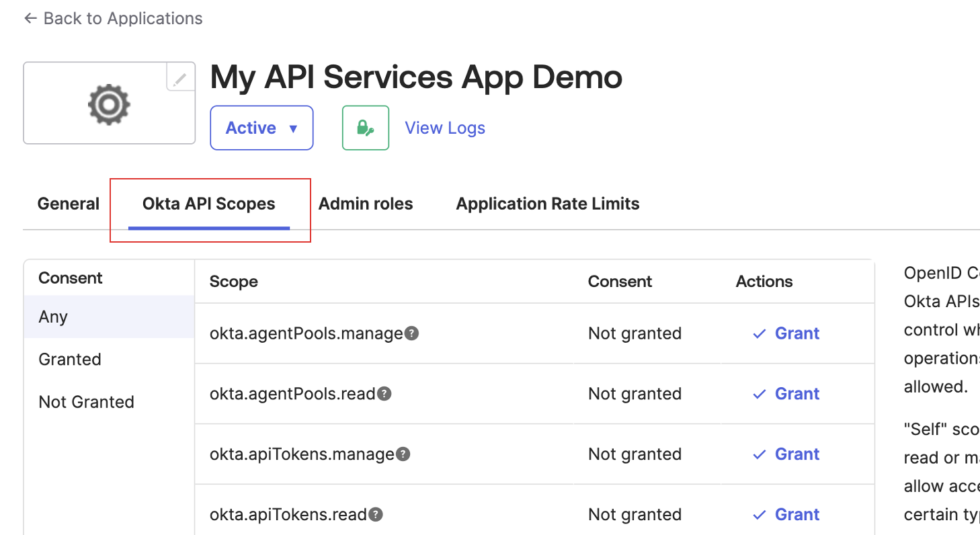Click help icon next to okta.apiTokens.read
This screenshot has width=980, height=535.
point(376,514)
